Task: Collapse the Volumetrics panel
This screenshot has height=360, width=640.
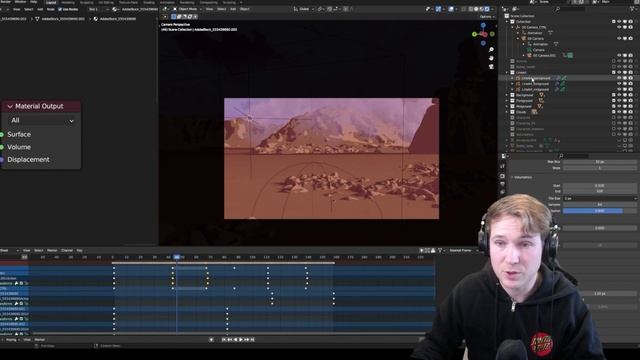Action: (512, 177)
